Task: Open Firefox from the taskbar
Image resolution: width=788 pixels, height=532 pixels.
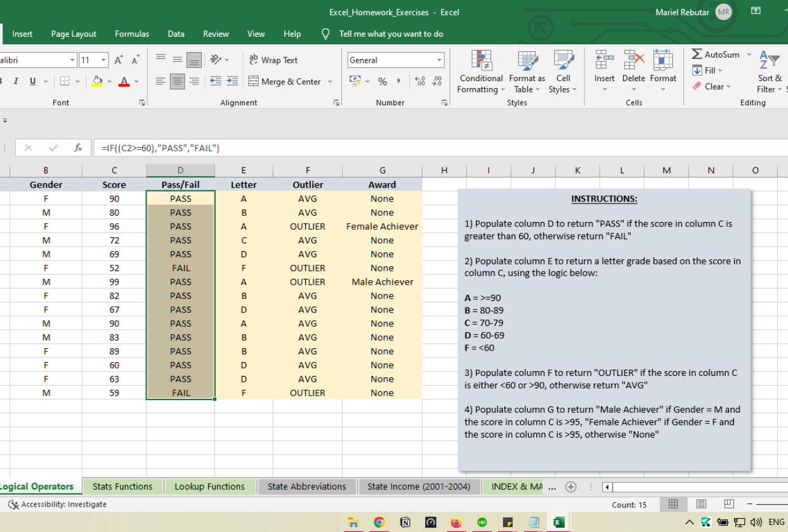Action: [456, 522]
